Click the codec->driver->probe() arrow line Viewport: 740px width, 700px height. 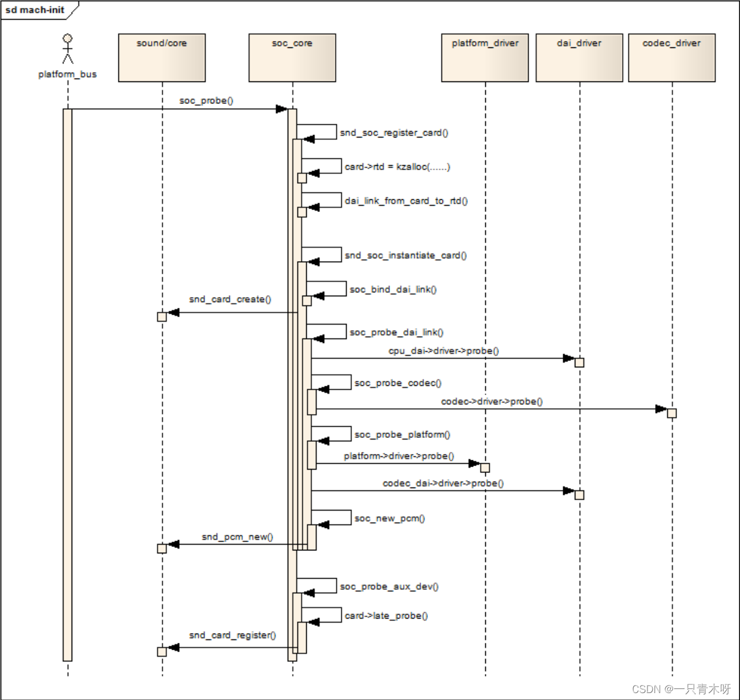(x=491, y=408)
